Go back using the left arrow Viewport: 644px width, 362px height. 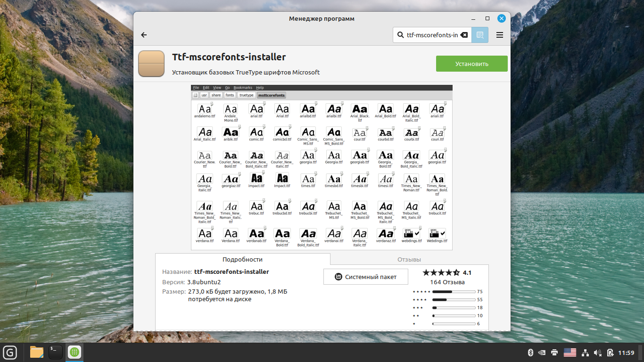click(x=144, y=35)
